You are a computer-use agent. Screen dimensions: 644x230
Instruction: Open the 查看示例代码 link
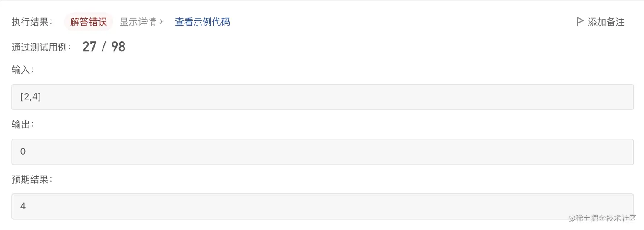(202, 22)
